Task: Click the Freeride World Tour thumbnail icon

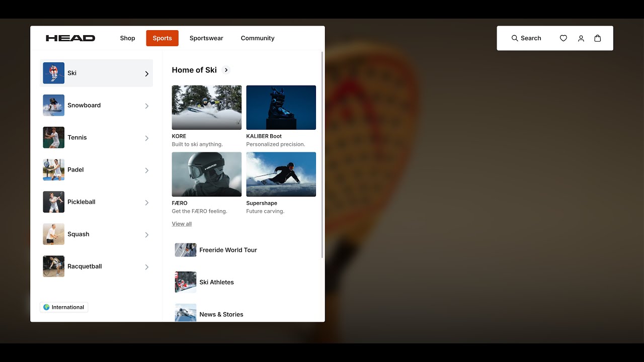Action: [186, 250]
